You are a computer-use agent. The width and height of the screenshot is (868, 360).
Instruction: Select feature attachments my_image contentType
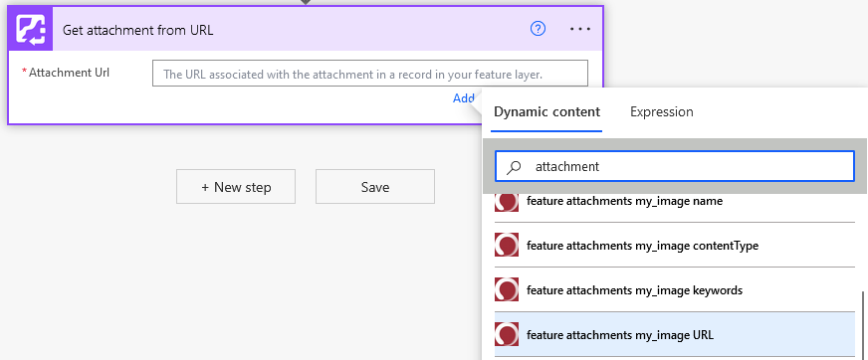(675, 245)
